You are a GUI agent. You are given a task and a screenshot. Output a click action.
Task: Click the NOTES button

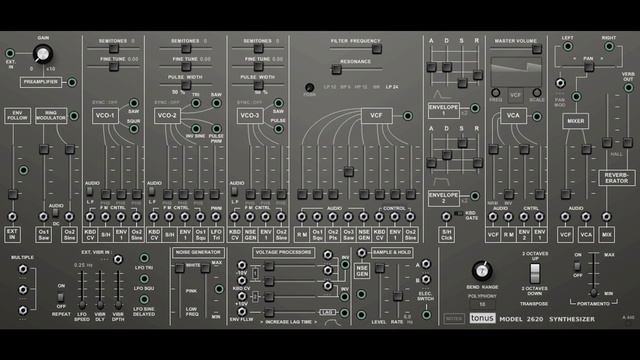[x=454, y=318]
